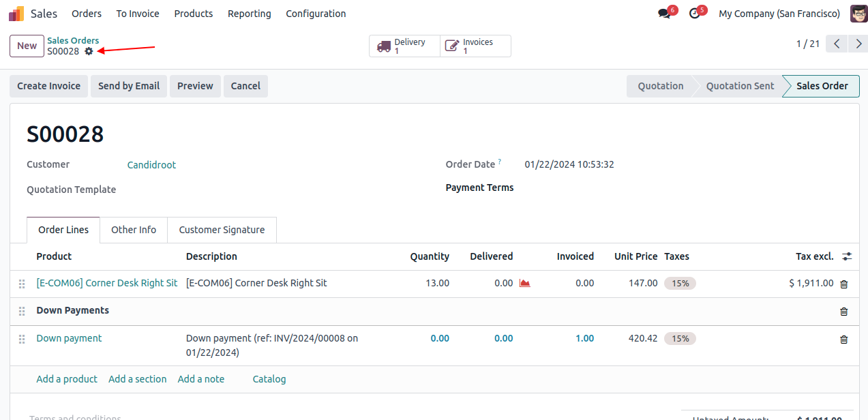This screenshot has height=420, width=868.
Task: Click the Create Invoice button
Action: pyautogui.click(x=48, y=86)
